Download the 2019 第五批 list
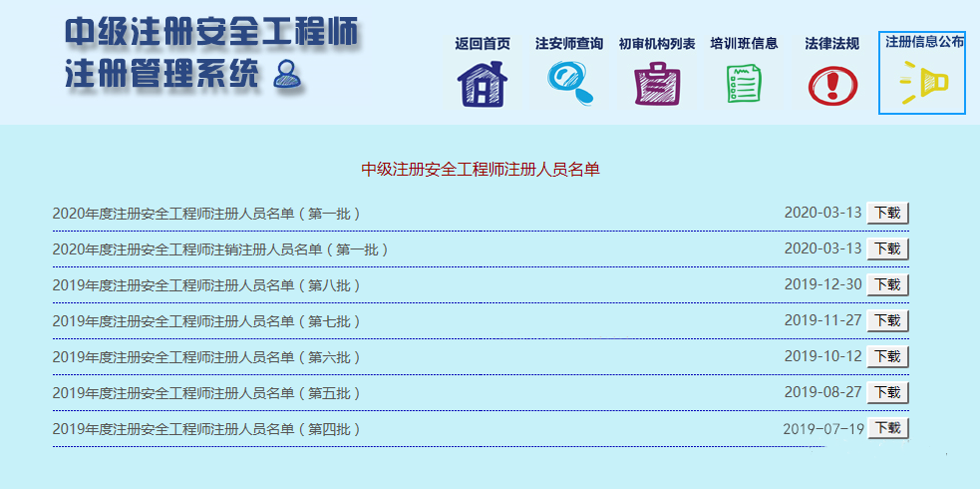Viewport: 980px width, 489px height. point(887,393)
